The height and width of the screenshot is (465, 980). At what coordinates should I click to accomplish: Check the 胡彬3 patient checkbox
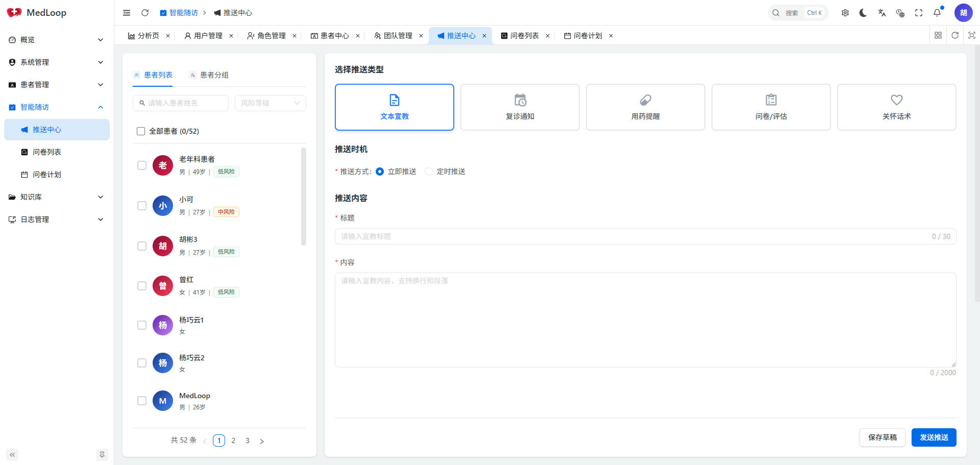(x=142, y=246)
